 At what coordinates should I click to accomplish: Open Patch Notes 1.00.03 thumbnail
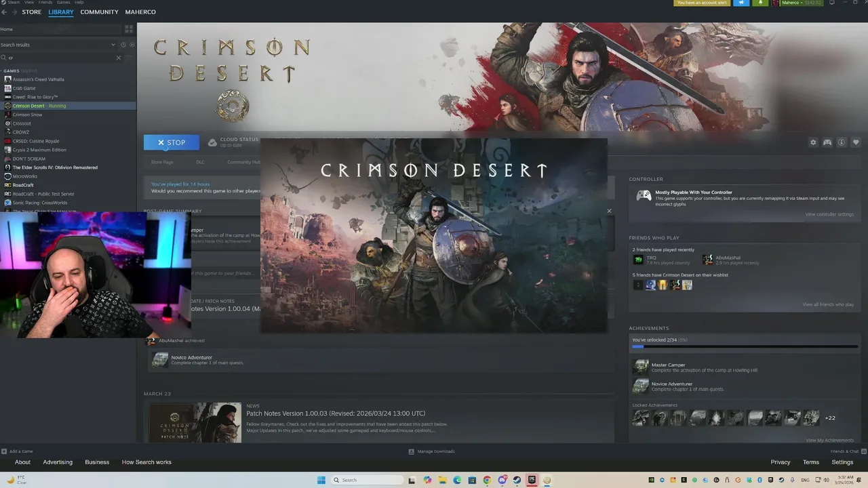[195, 423]
